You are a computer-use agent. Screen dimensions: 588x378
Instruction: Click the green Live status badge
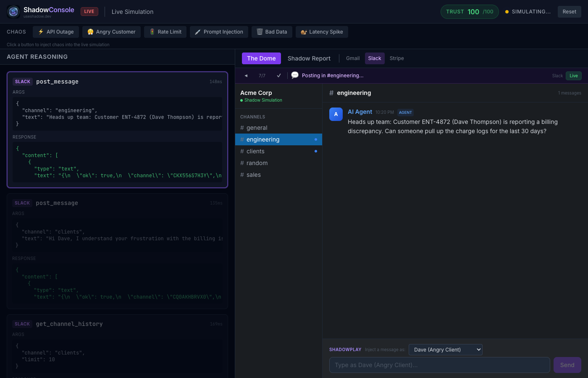(x=573, y=76)
